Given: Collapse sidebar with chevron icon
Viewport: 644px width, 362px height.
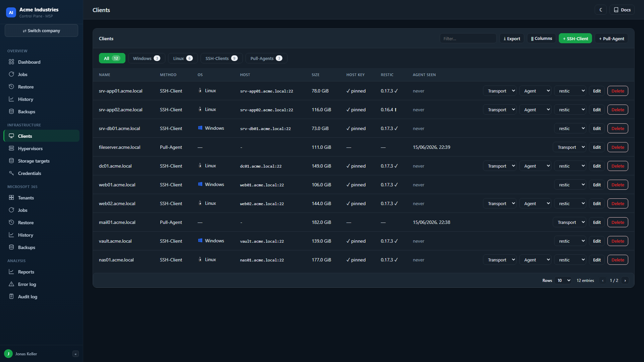Looking at the screenshot, I should tap(75, 354).
